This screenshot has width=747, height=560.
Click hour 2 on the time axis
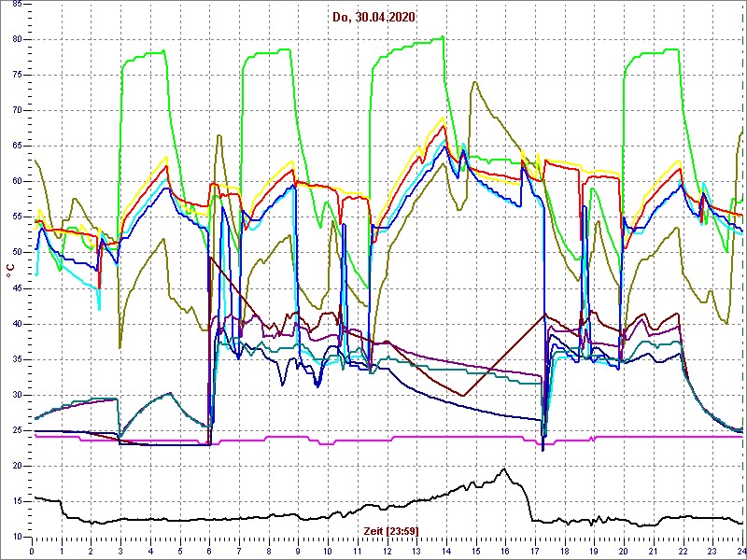[91, 553]
